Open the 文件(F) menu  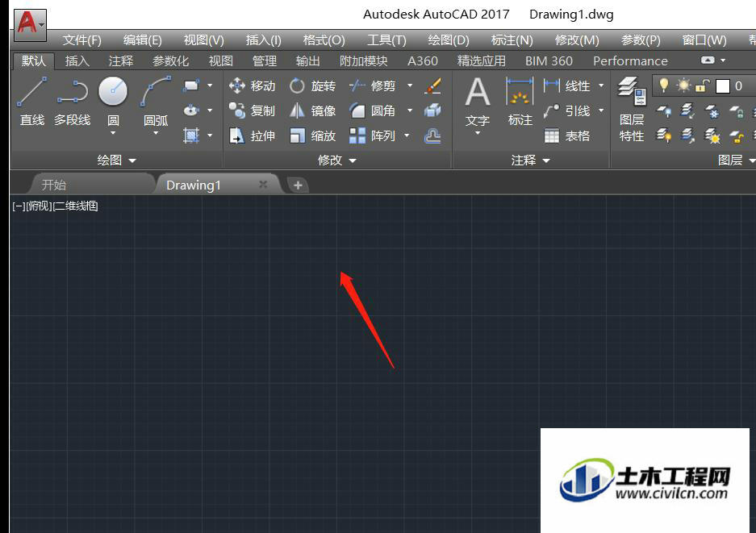[82, 40]
